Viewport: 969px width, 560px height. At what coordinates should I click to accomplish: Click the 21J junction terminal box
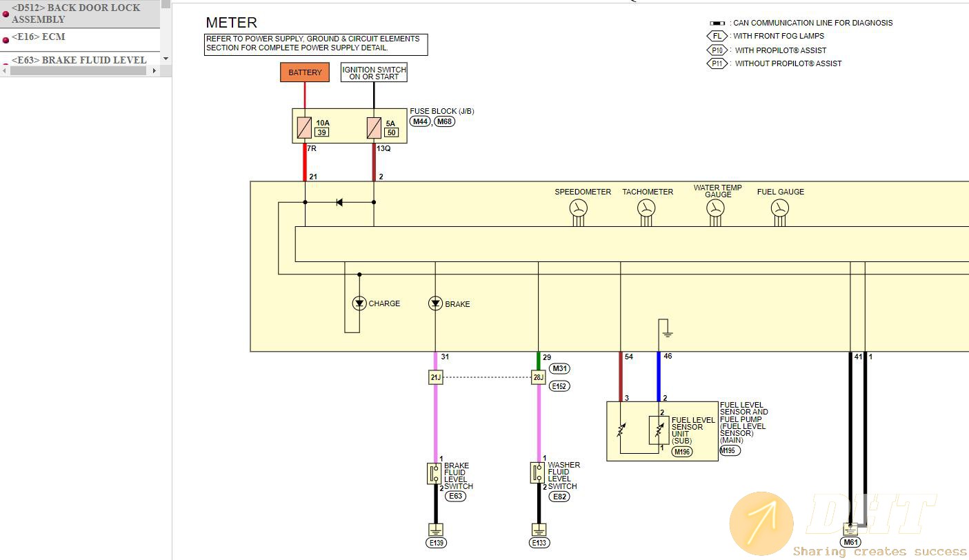[x=435, y=377]
